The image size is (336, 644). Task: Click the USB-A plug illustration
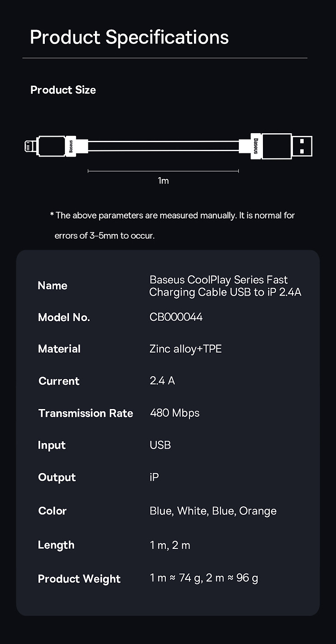[x=302, y=146]
